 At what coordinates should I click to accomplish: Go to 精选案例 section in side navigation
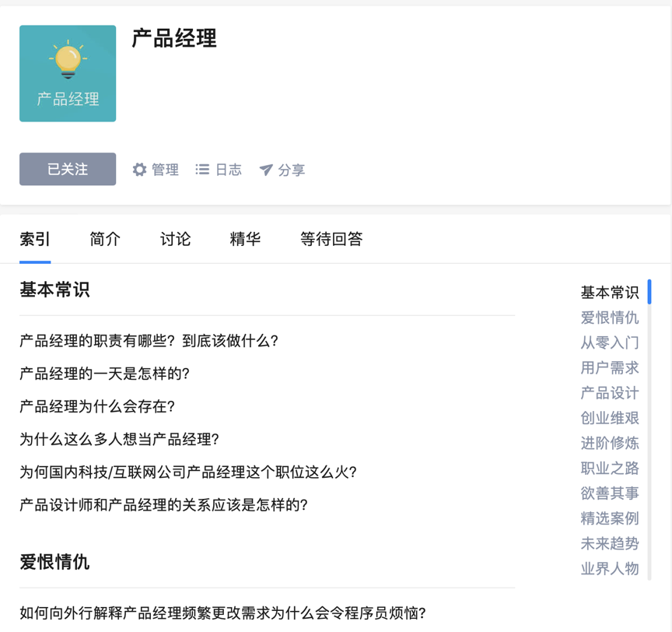[x=610, y=518]
